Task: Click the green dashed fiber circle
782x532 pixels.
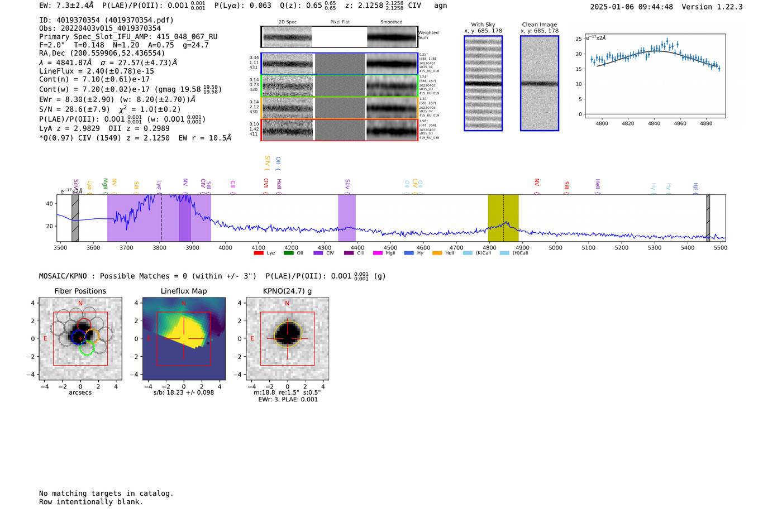Action: point(86,348)
